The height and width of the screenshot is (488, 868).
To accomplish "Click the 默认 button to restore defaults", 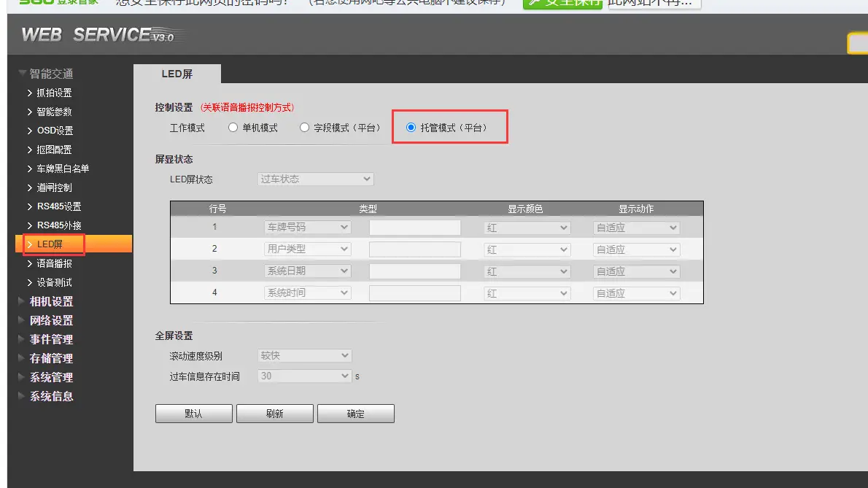I will 193,413.
